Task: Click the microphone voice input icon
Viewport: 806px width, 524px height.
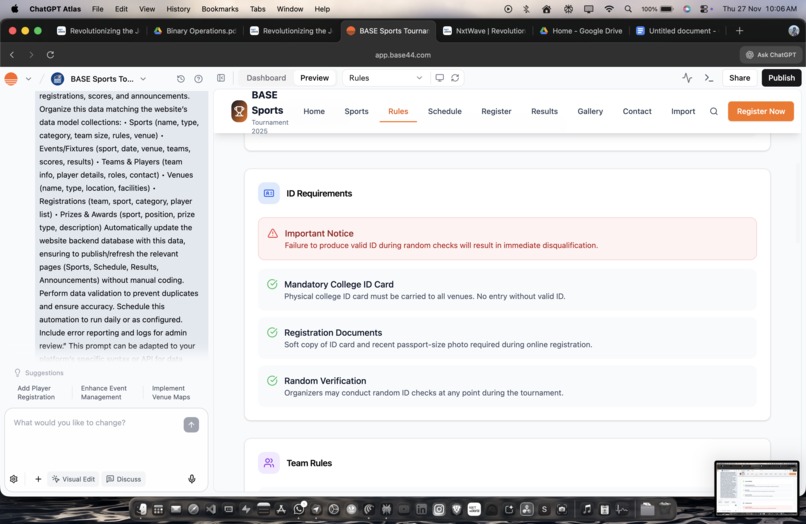Action: [192, 479]
